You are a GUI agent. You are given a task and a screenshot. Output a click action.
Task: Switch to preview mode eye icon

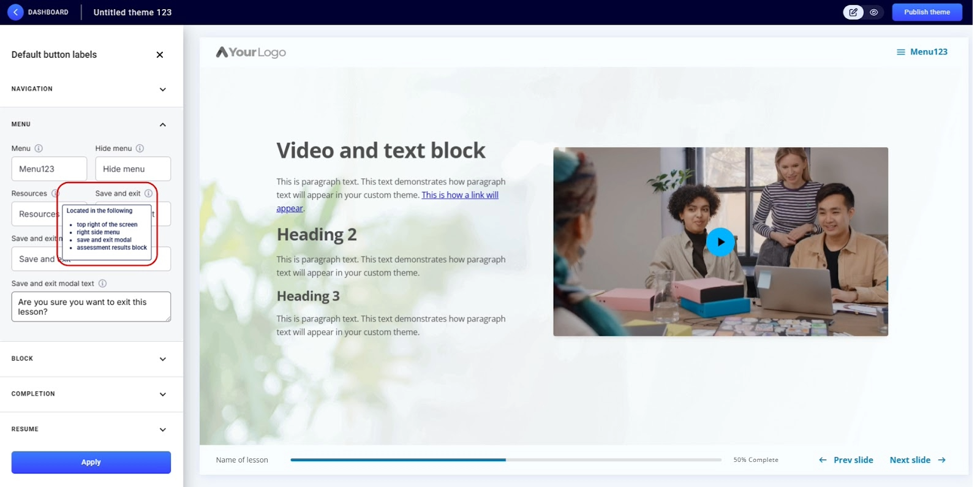pos(874,12)
